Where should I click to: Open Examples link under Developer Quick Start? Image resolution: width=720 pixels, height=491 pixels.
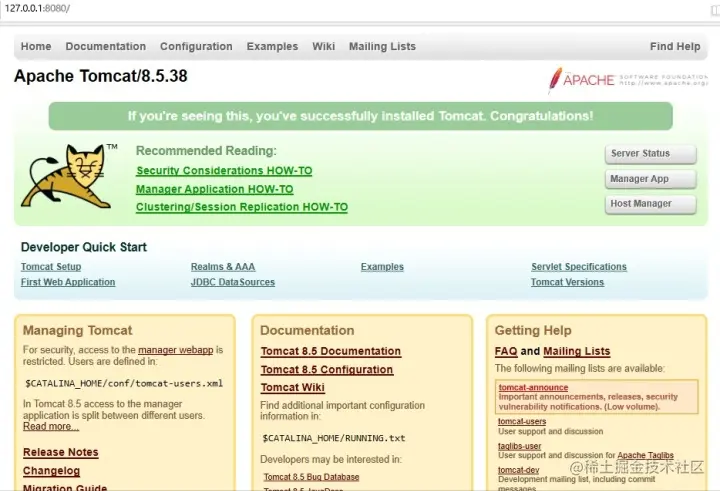click(382, 267)
